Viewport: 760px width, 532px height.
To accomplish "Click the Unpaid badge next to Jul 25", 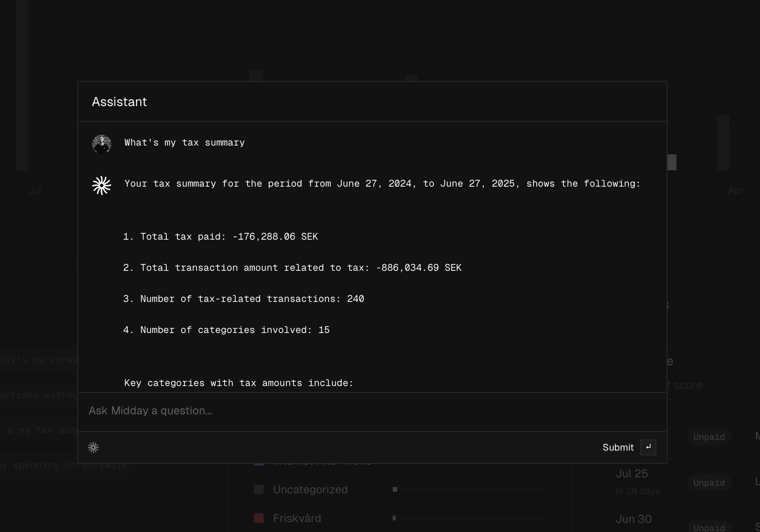I will click(709, 483).
